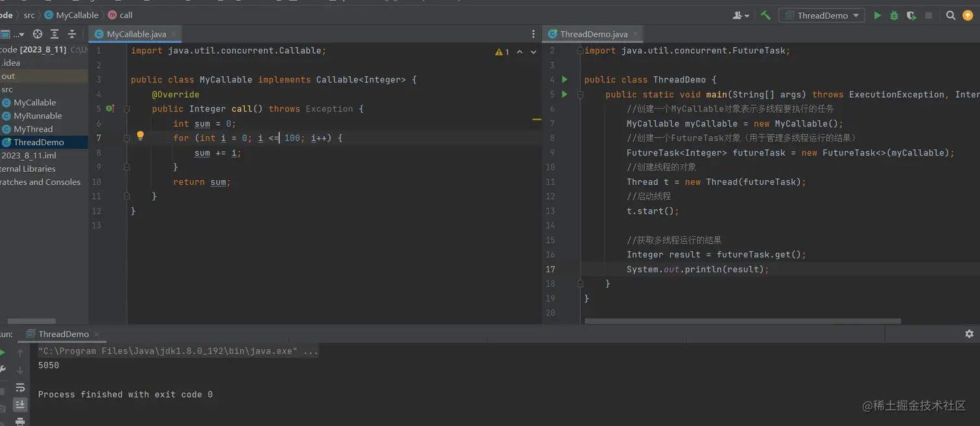The width and height of the screenshot is (980, 426).
Task: Go to next highlighted problem arrow
Action: [533, 52]
